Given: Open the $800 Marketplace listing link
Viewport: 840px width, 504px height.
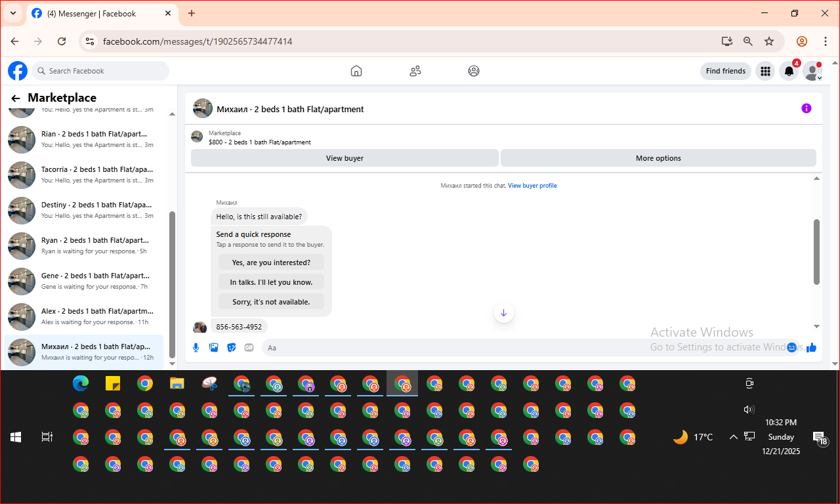Looking at the screenshot, I should (260, 142).
